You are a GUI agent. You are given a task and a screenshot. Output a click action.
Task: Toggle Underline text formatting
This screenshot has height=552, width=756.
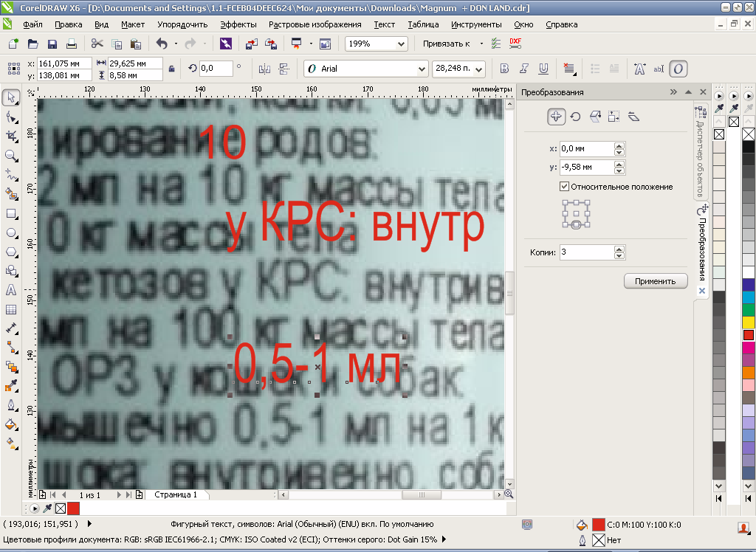tap(543, 69)
